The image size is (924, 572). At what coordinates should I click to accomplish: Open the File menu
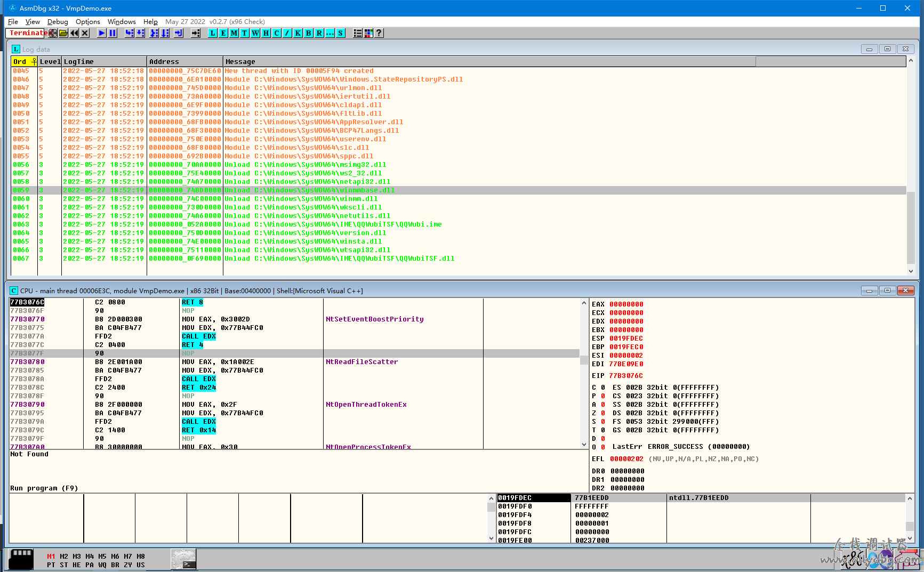point(13,22)
